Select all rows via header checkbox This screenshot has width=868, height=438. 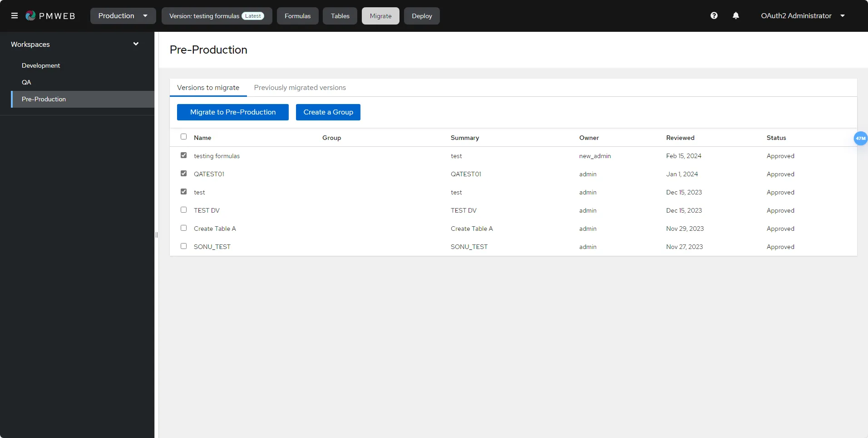point(183,136)
